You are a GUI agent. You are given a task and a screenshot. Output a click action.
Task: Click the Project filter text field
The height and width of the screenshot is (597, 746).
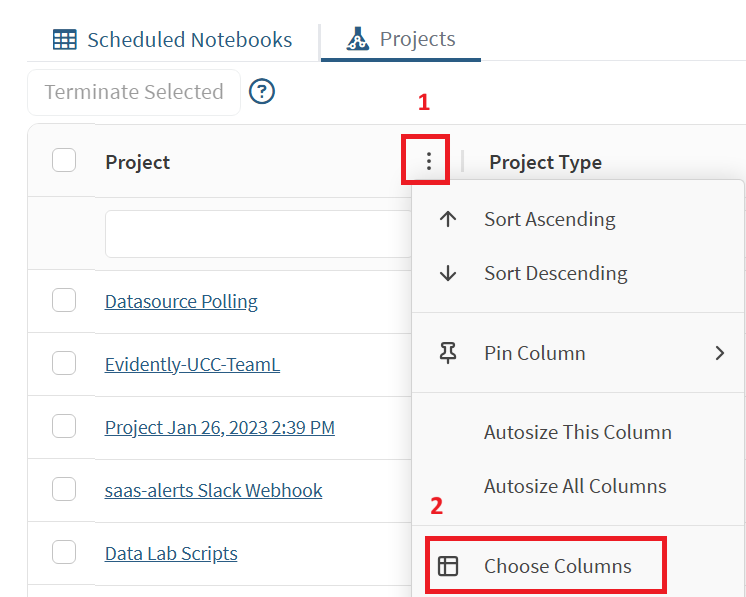click(255, 233)
